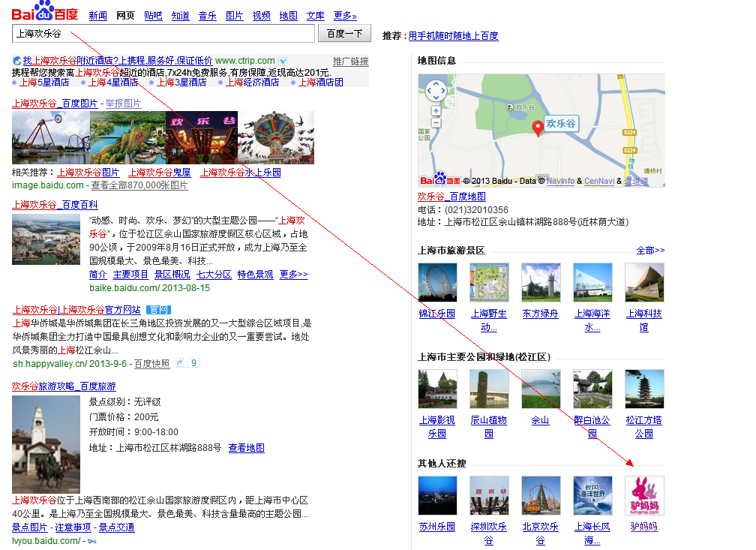Viewport: 756px width, 550px height.
Task: Open 上海欢乐谷_百度百科 result
Action: point(55,205)
